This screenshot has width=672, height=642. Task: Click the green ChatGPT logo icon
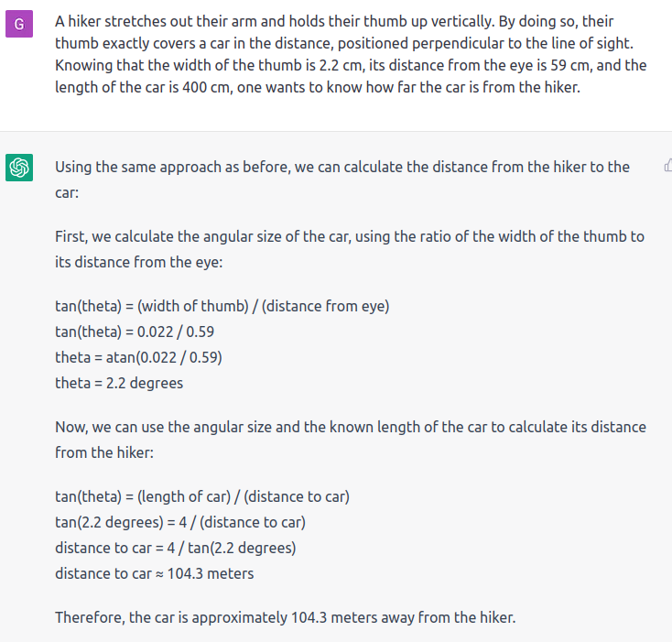click(x=19, y=168)
